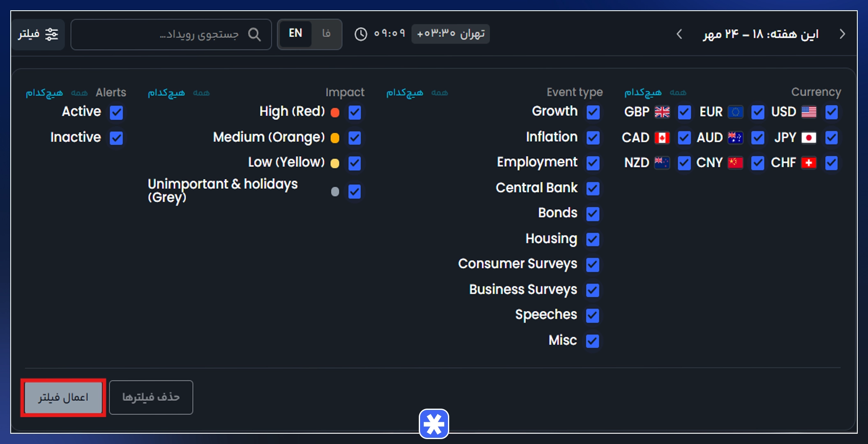Viewport: 868px width, 444px height.
Task: Click the United Kingdom flag icon
Action: [x=662, y=112]
